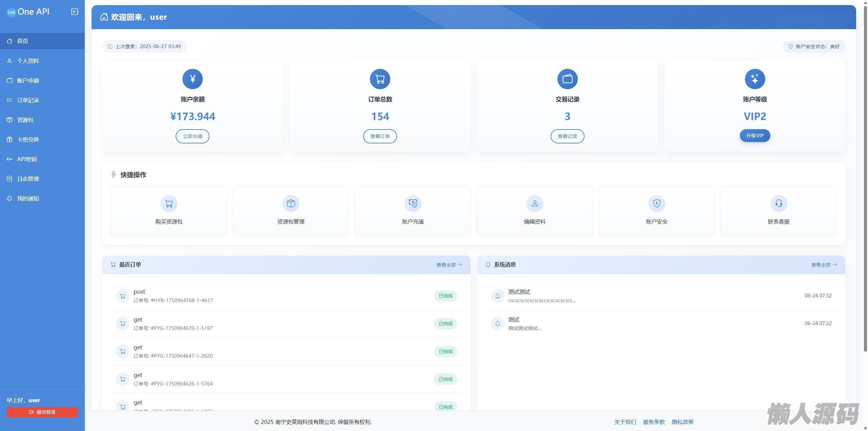868x431 pixels.
Task: Open the 测试测试 system message
Action: click(519, 292)
